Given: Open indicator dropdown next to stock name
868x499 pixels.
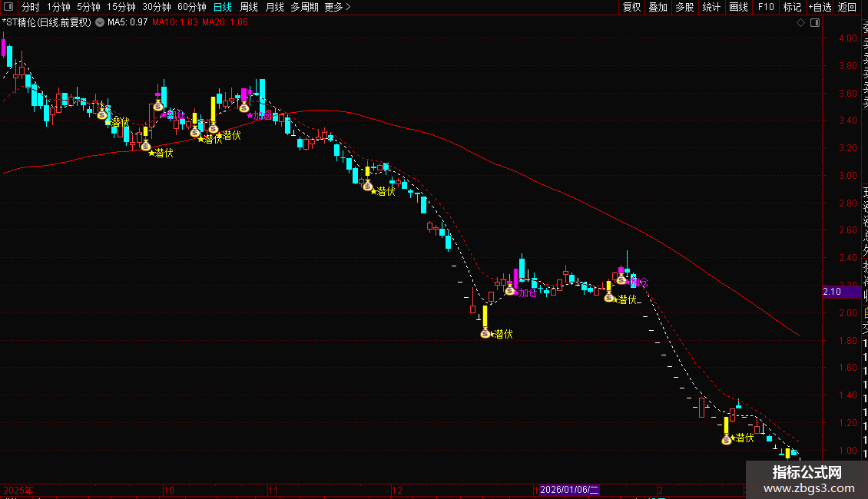Looking at the screenshot, I should 100,23.
